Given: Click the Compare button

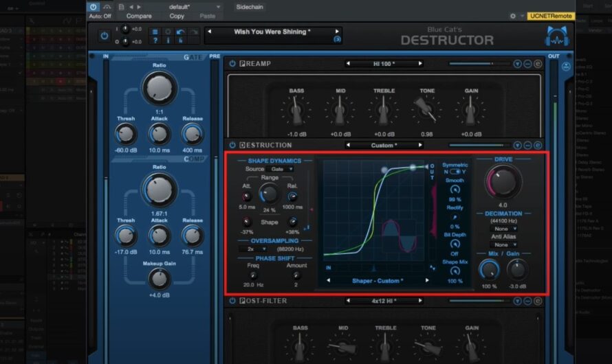Looking at the screenshot, I should (x=139, y=16).
